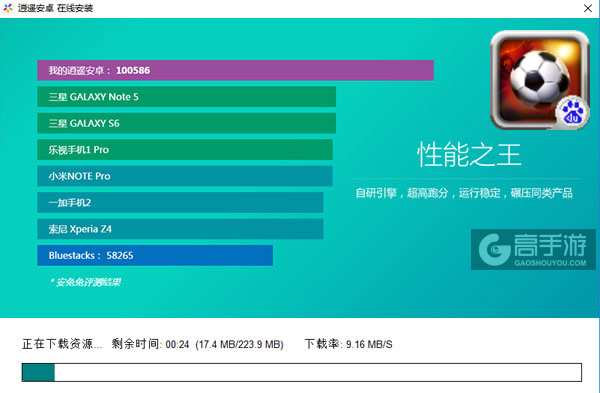Select the GALAXY S6 benchmark bar
The height and width of the screenshot is (393, 600).
tap(187, 123)
